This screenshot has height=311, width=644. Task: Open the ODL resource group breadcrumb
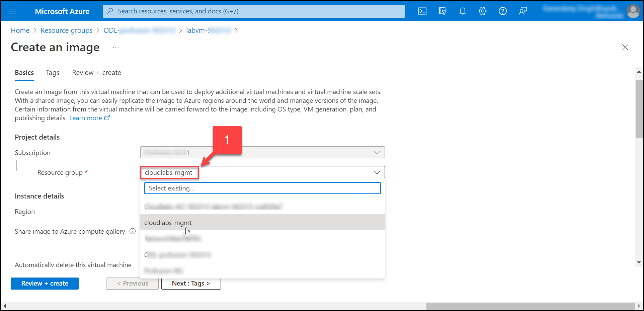[x=139, y=30]
